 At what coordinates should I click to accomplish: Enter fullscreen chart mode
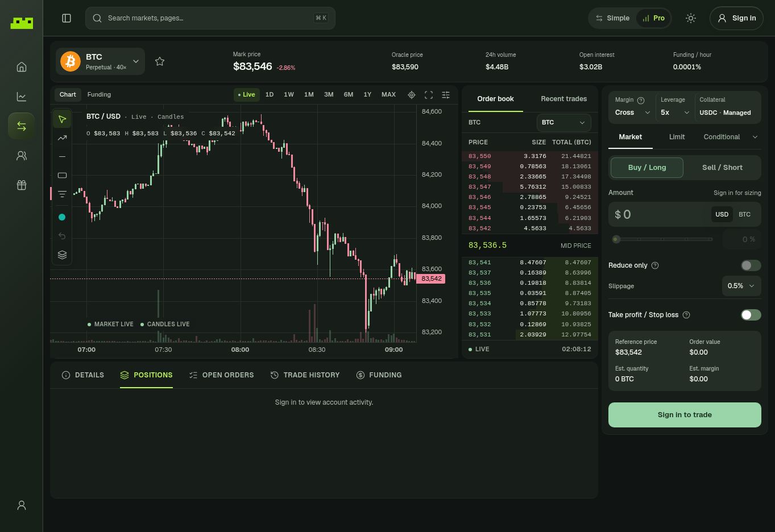point(429,95)
